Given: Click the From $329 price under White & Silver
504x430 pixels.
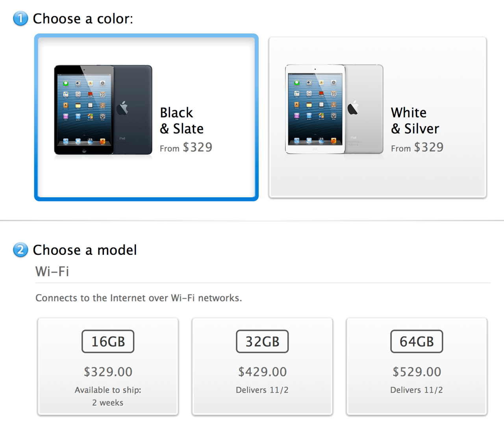Looking at the screenshot, I should click(x=417, y=147).
